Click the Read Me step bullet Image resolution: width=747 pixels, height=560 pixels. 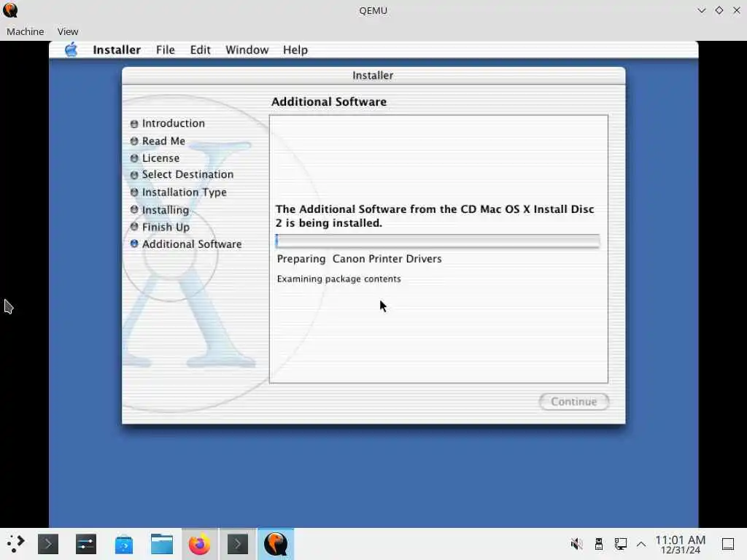click(134, 141)
